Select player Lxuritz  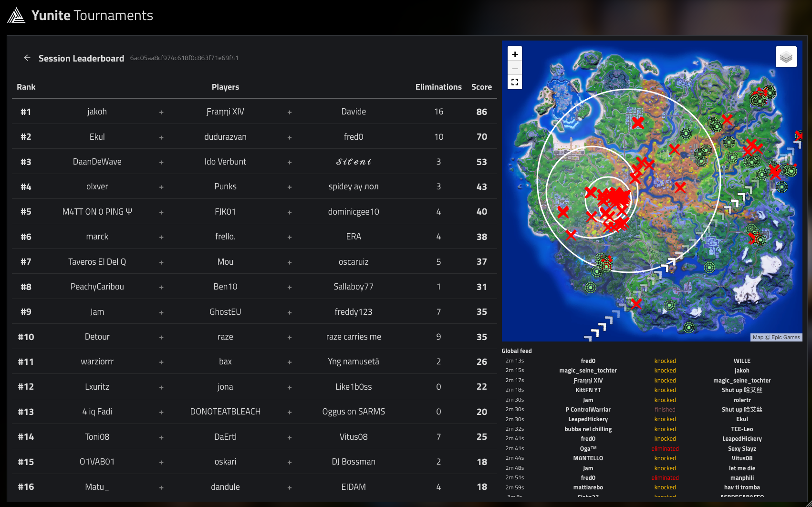click(x=97, y=387)
